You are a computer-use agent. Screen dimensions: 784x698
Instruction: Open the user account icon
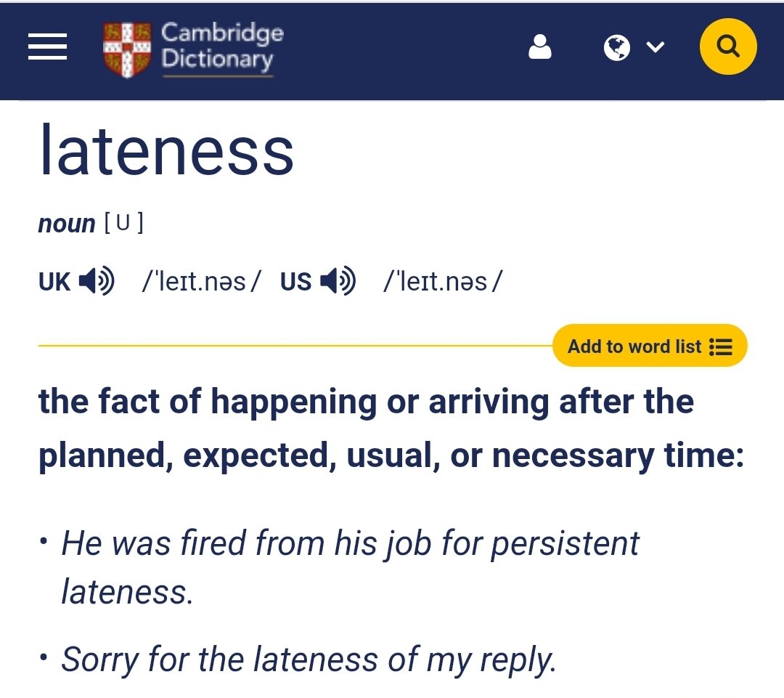pyautogui.click(x=539, y=48)
